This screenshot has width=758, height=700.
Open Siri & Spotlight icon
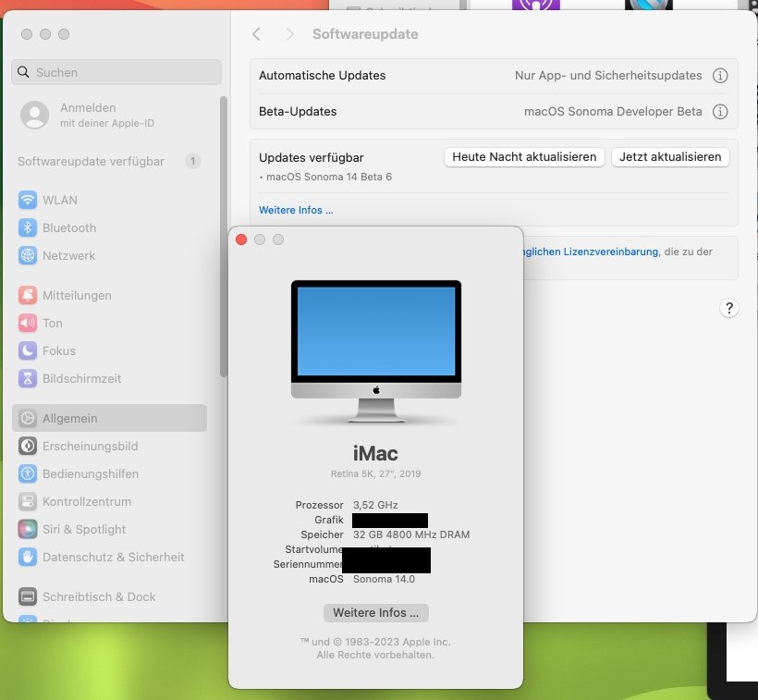click(28, 529)
